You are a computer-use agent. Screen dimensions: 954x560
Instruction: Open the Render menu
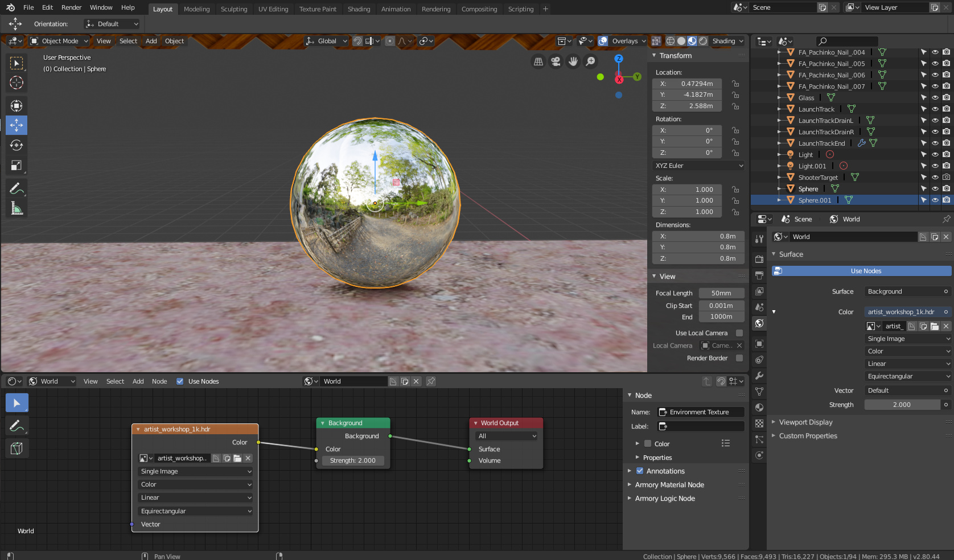click(x=71, y=7)
